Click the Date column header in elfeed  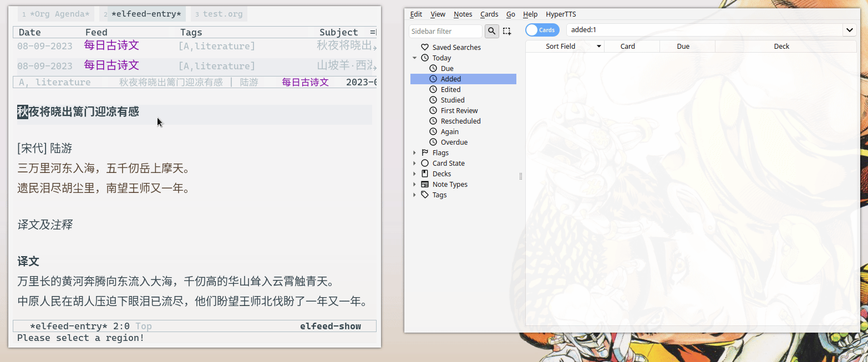click(x=30, y=32)
